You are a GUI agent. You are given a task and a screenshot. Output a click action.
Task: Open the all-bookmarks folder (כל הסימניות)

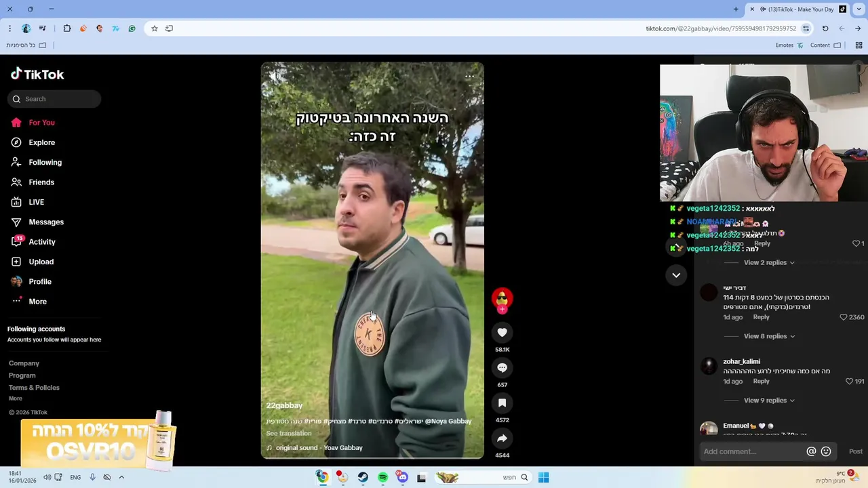coord(26,45)
